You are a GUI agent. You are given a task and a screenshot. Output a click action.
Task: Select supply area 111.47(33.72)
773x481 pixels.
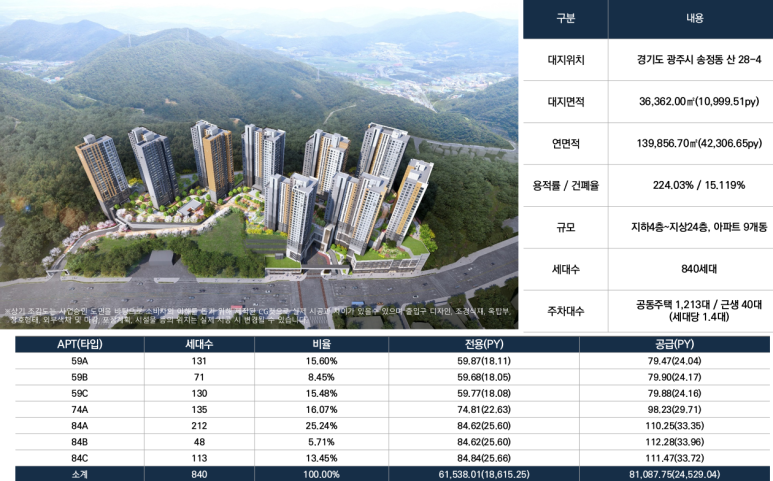tap(674, 458)
